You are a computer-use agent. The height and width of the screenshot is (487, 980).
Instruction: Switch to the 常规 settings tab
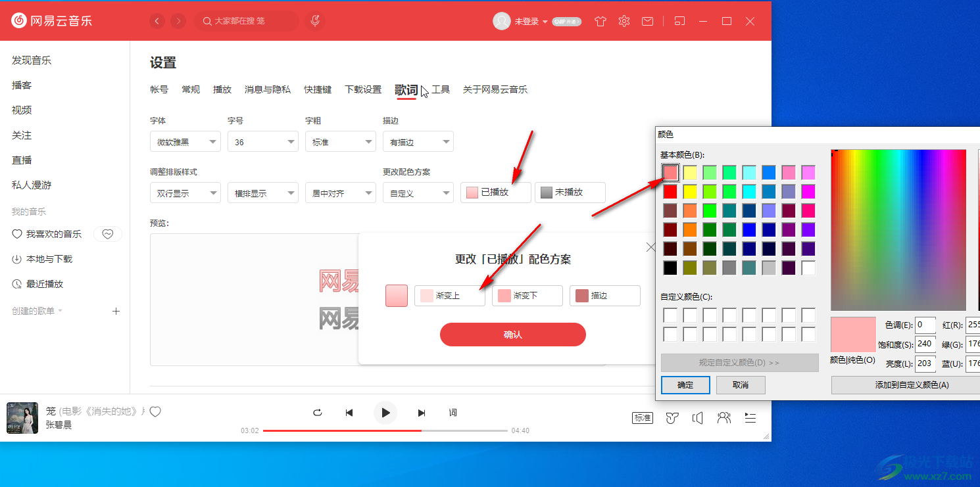point(191,89)
